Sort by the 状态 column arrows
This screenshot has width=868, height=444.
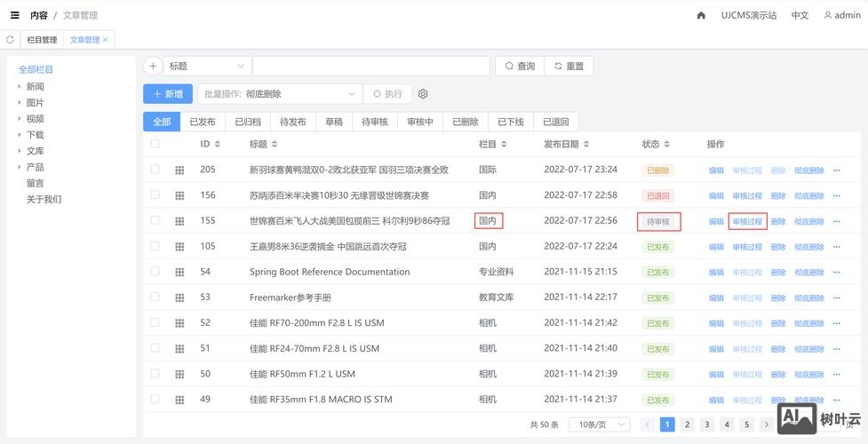coord(667,145)
